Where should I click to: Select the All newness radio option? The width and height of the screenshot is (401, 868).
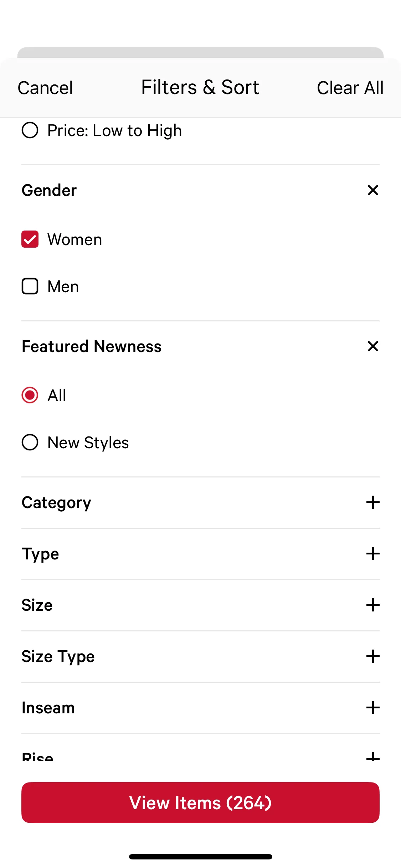[30, 395]
